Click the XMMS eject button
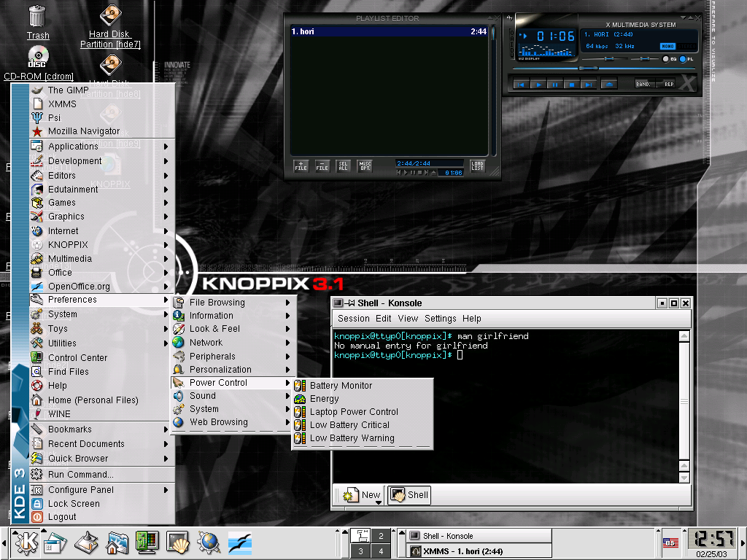This screenshot has width=747, height=560. tap(609, 85)
